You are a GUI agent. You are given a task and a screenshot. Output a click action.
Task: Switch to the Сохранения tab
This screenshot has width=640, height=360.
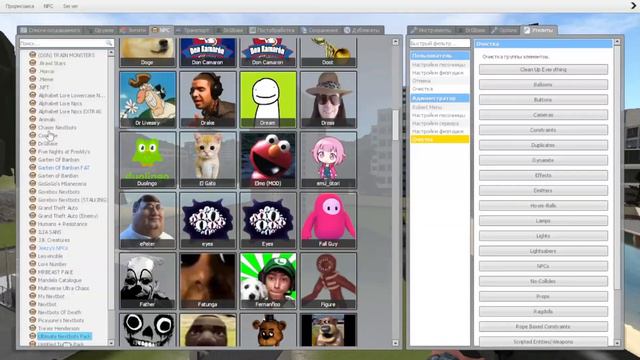[320, 30]
